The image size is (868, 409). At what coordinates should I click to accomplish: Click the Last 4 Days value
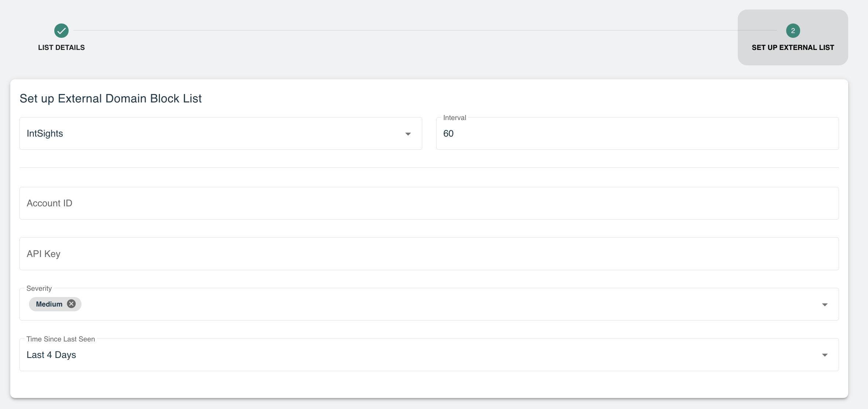(51, 355)
